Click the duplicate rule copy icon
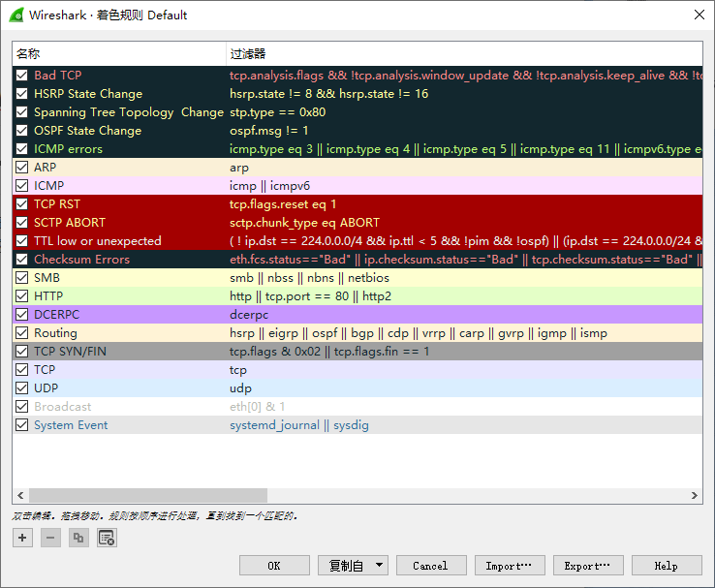Screen dimensions: 715x588 [x=78, y=538]
